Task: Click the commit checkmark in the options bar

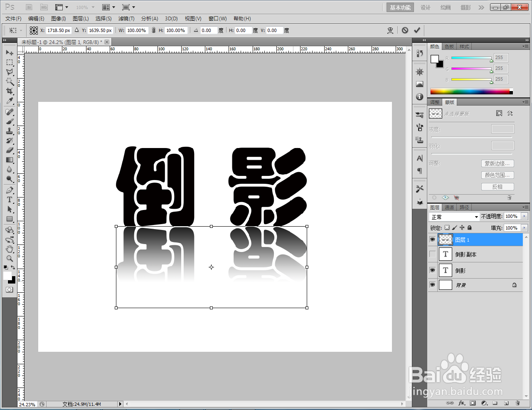Action: pos(417,30)
